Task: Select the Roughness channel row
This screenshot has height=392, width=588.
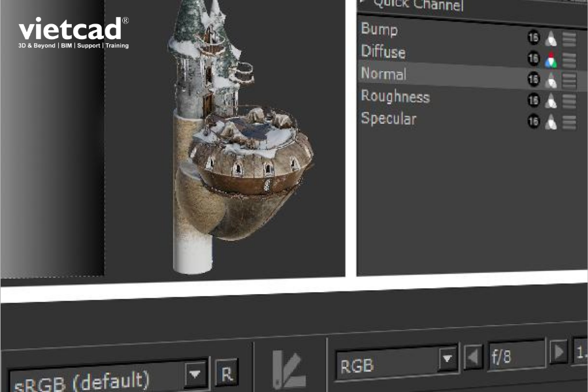Action: 472,98
